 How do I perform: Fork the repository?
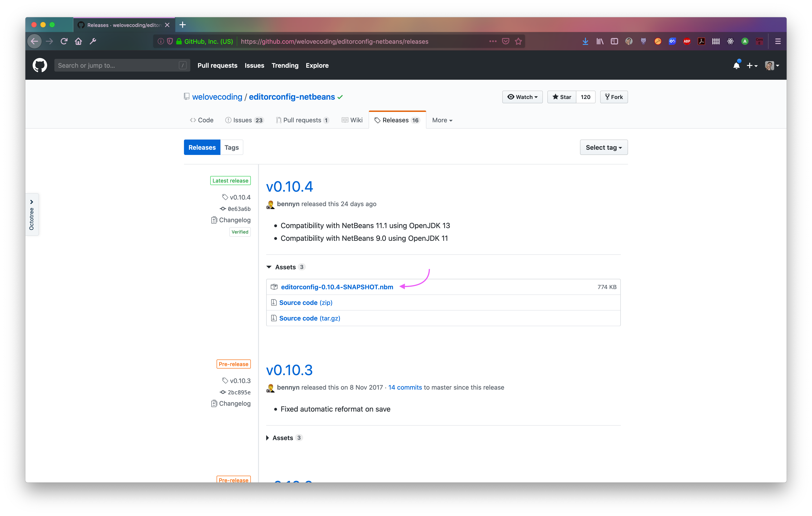(614, 97)
